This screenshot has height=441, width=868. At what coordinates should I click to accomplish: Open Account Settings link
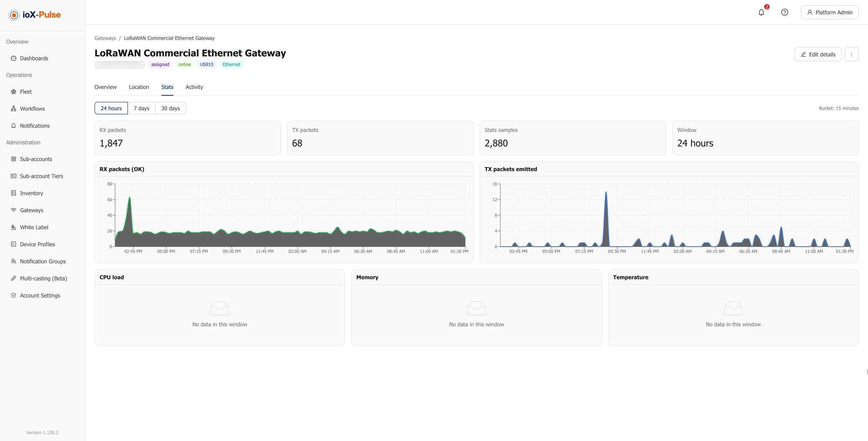(x=40, y=296)
